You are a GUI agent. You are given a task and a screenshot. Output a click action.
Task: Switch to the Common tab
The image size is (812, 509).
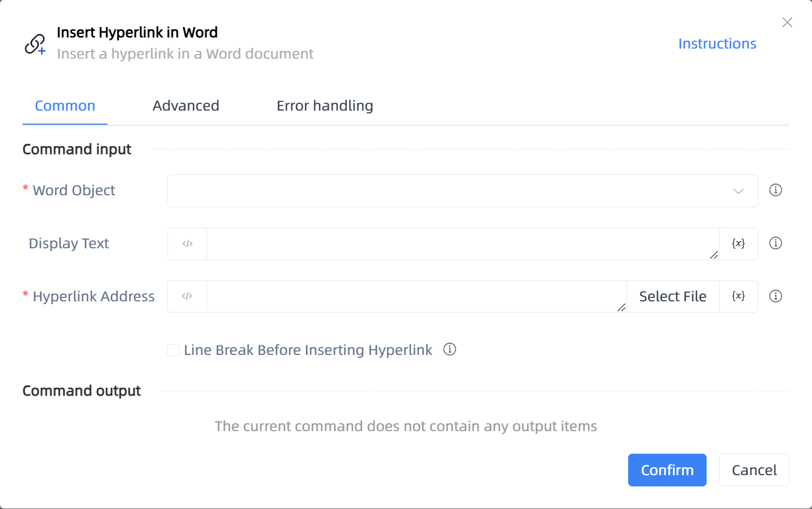(x=65, y=106)
